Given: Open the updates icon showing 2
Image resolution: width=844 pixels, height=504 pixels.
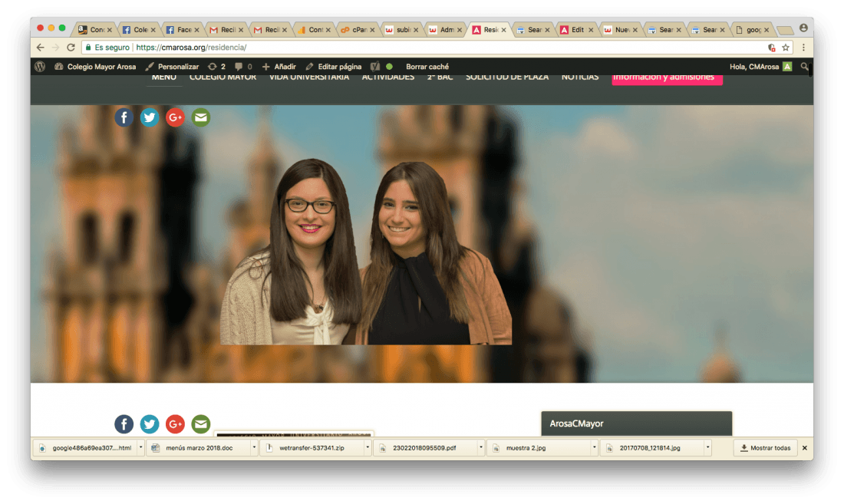Looking at the screenshot, I should tap(216, 67).
